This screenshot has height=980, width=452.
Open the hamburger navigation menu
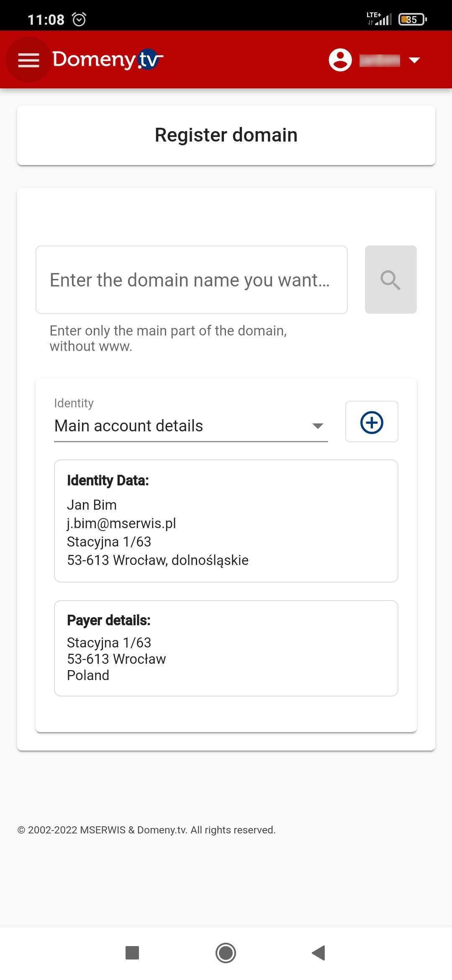(x=28, y=60)
